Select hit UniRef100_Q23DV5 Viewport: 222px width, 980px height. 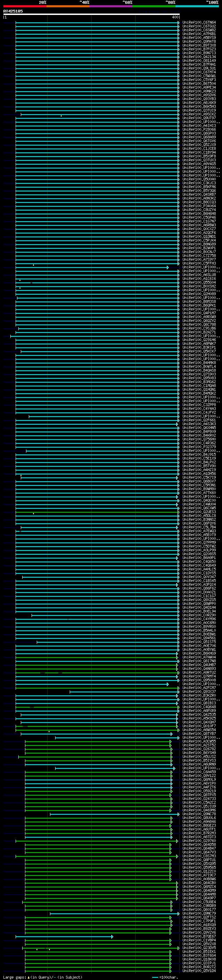[x=199, y=948]
